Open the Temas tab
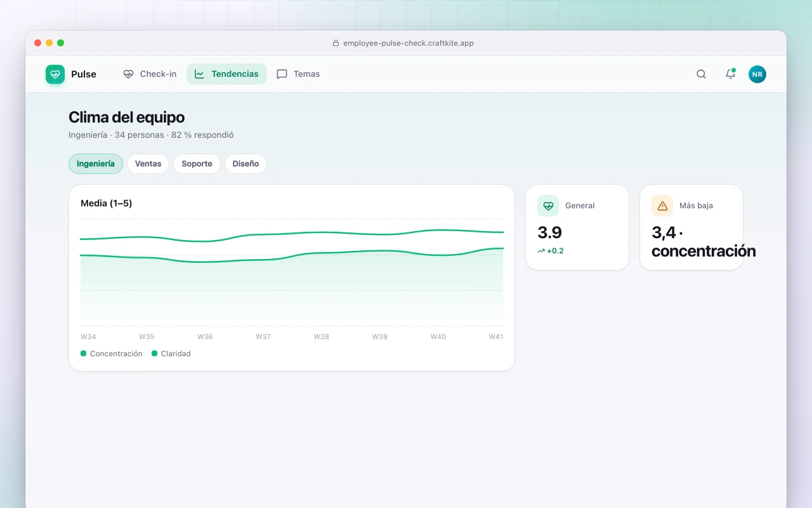The height and width of the screenshot is (508, 812). pos(298,74)
